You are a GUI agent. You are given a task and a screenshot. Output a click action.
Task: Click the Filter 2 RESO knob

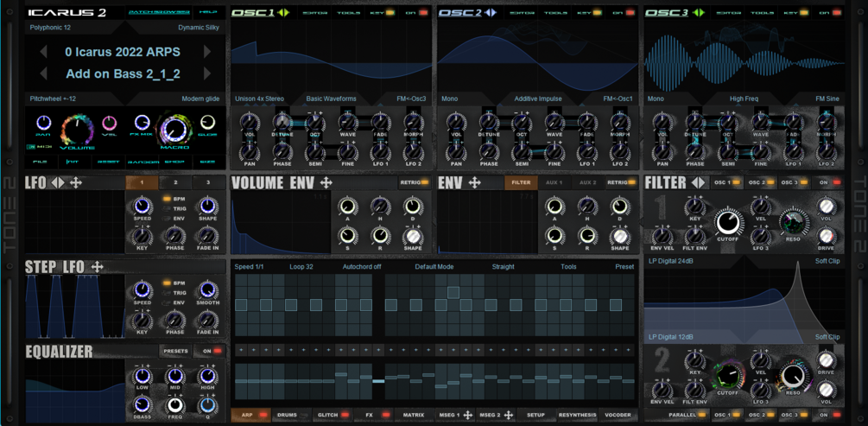(x=792, y=374)
